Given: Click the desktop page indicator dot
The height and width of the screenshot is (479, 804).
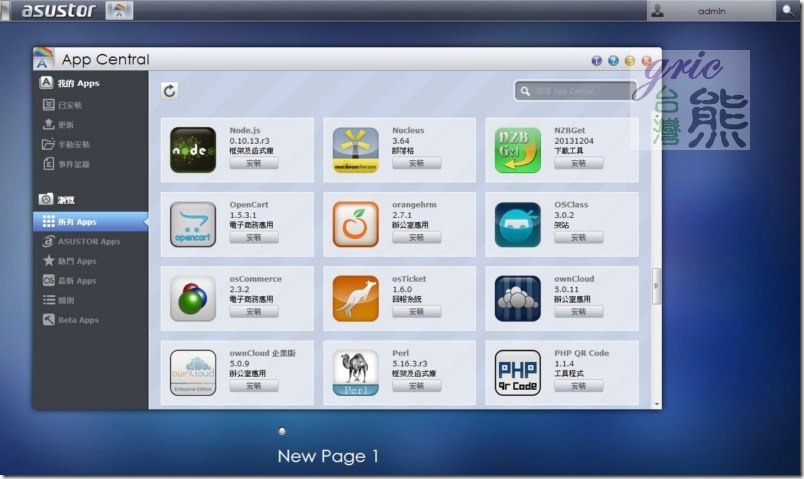Looking at the screenshot, I should (282, 431).
